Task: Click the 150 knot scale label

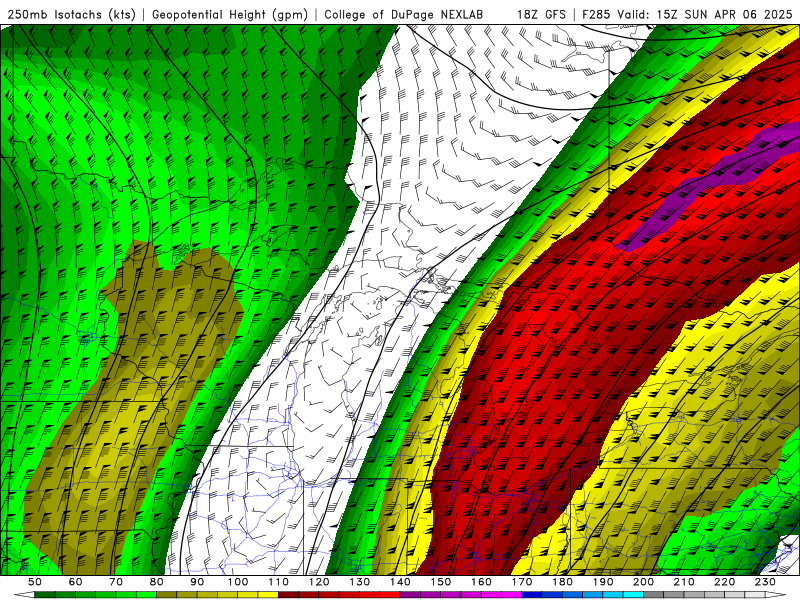Action: pos(440,582)
